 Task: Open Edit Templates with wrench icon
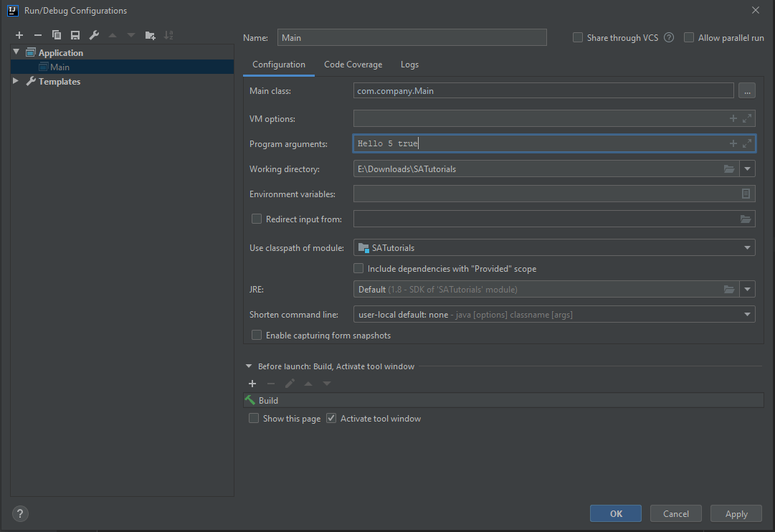tap(94, 34)
